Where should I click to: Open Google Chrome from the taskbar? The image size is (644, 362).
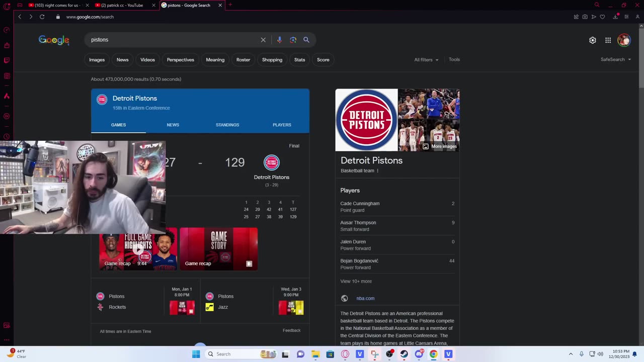coord(433,354)
